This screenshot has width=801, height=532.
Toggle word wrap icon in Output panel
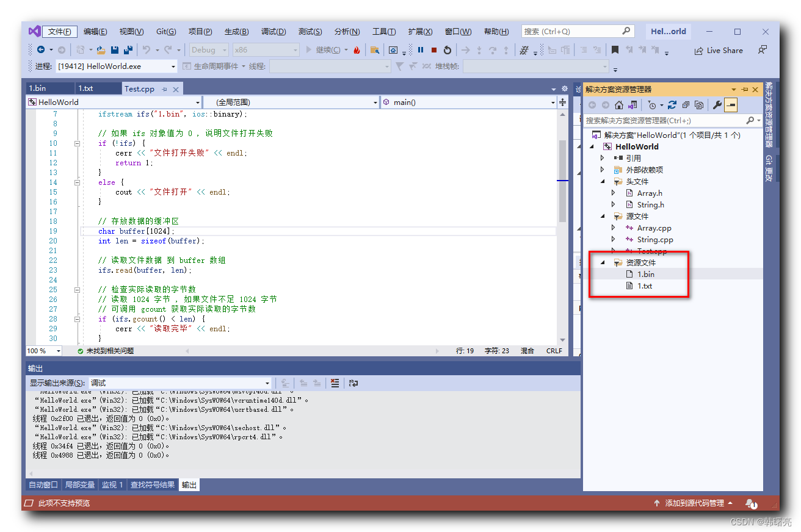353,383
